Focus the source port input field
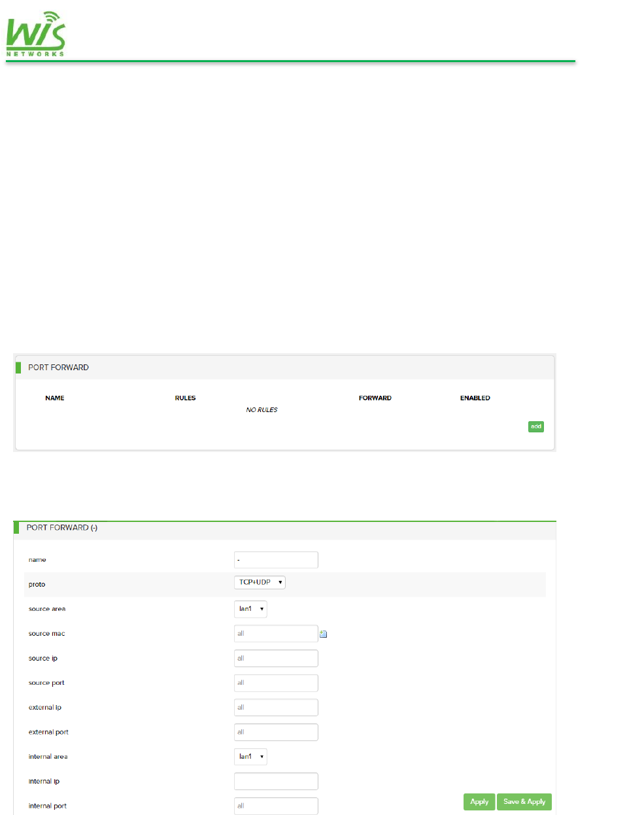The image size is (644, 815). (276, 683)
